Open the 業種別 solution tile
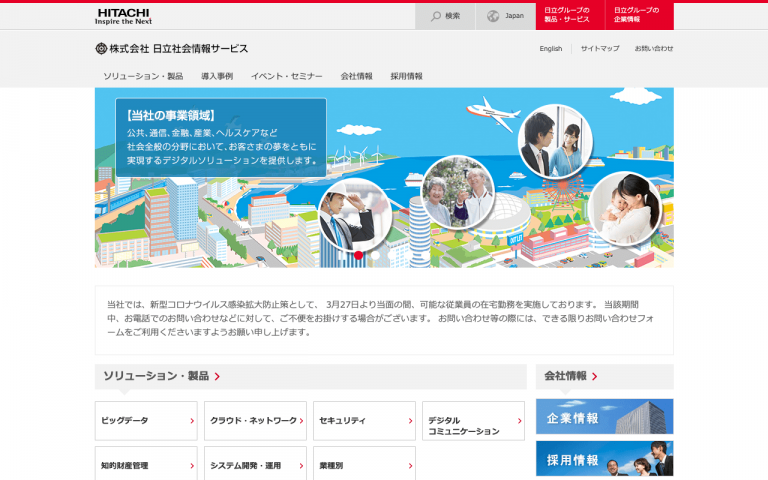This screenshot has width=768, height=480. point(364,463)
